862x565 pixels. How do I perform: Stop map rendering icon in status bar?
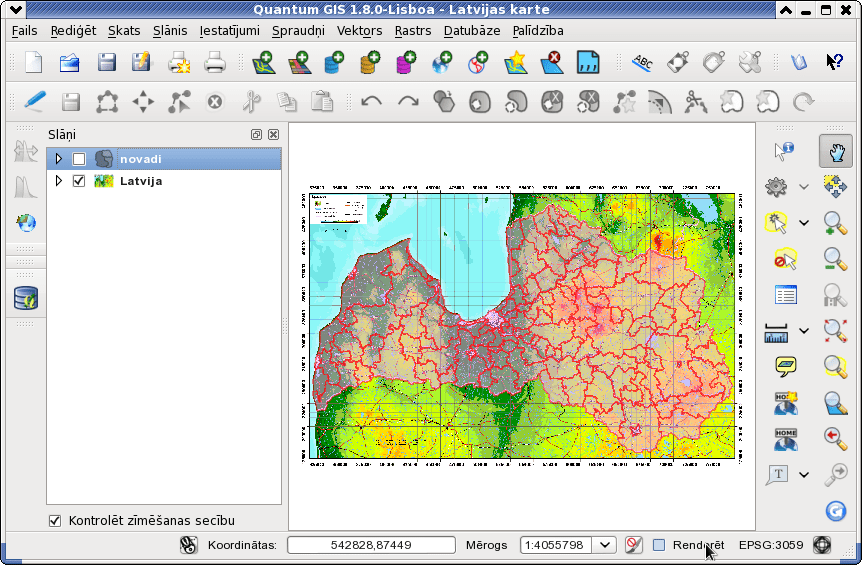pyautogui.click(x=634, y=545)
